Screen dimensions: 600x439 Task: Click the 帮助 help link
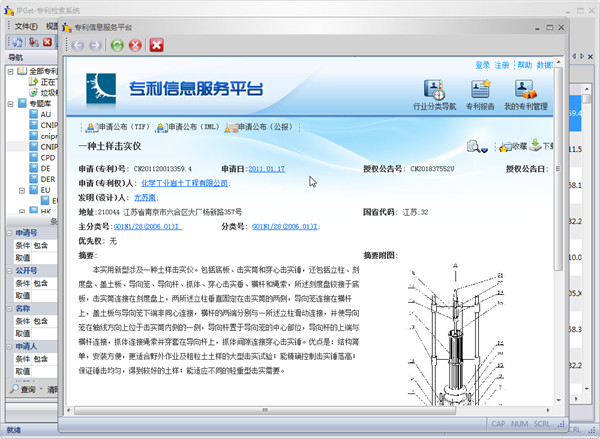525,65
